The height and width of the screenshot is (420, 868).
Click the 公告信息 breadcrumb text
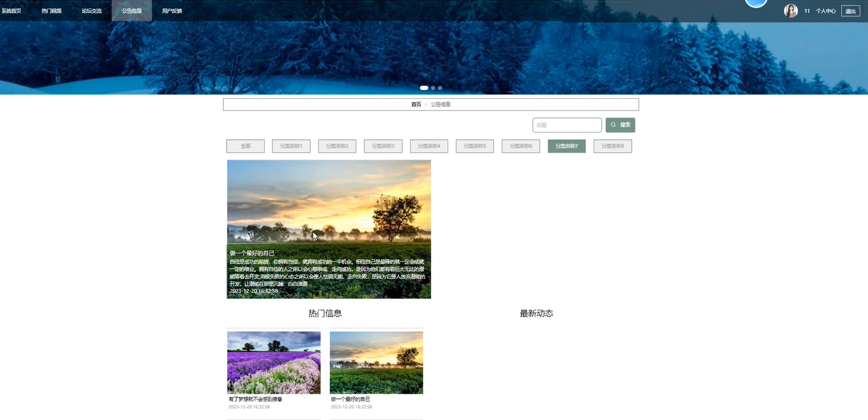point(440,104)
